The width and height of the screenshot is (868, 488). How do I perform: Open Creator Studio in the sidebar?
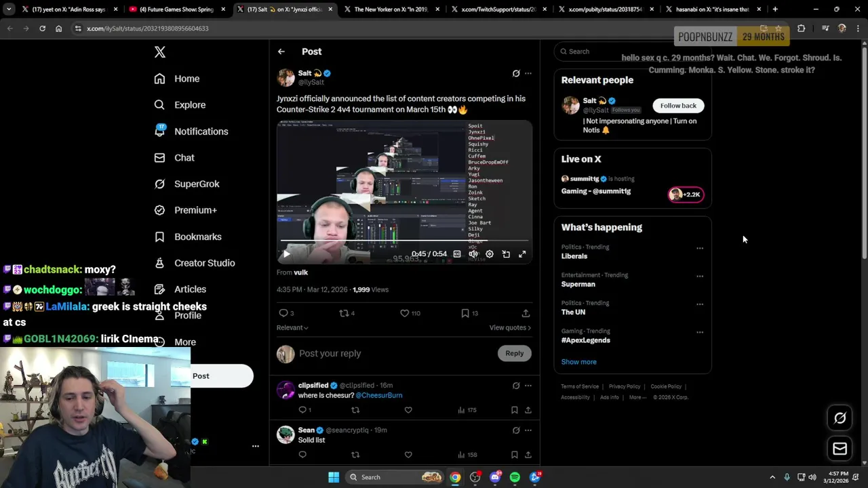tap(195, 264)
